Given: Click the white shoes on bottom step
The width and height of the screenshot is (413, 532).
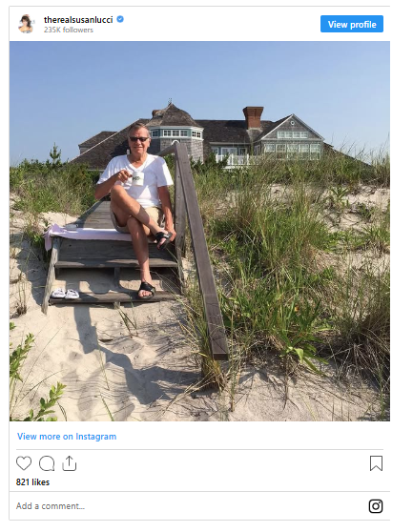Looking at the screenshot, I should coord(65,294).
